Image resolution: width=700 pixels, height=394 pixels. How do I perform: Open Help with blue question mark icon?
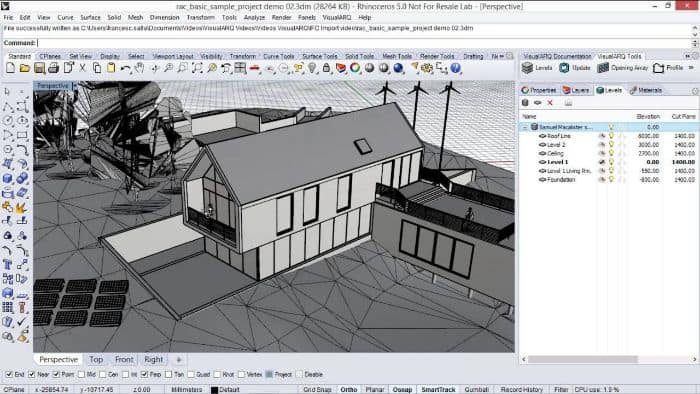(455, 68)
